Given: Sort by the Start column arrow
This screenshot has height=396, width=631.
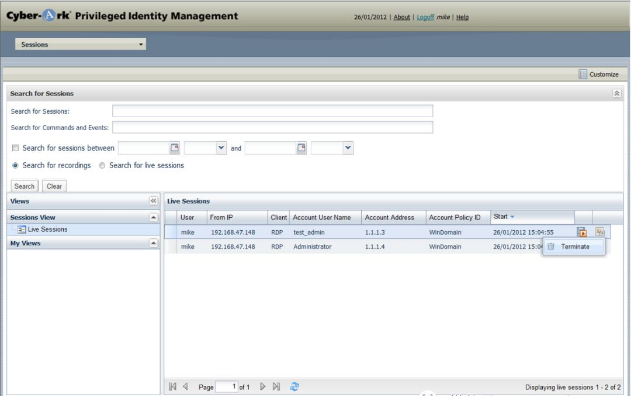Looking at the screenshot, I should point(512,217).
